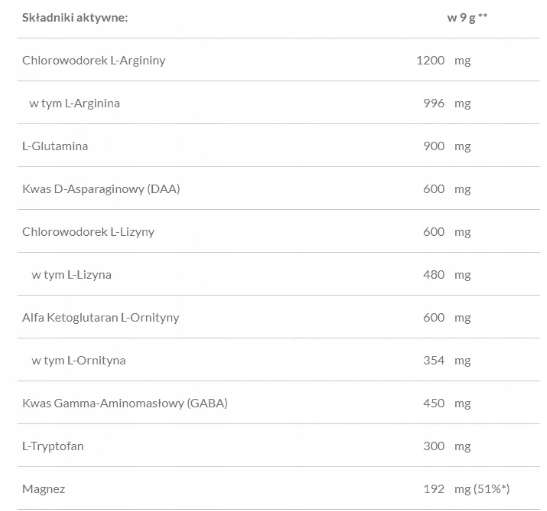Click the Chlorowodorek L-Lizyny label
Screen dimensions: 547x511
click(x=88, y=232)
